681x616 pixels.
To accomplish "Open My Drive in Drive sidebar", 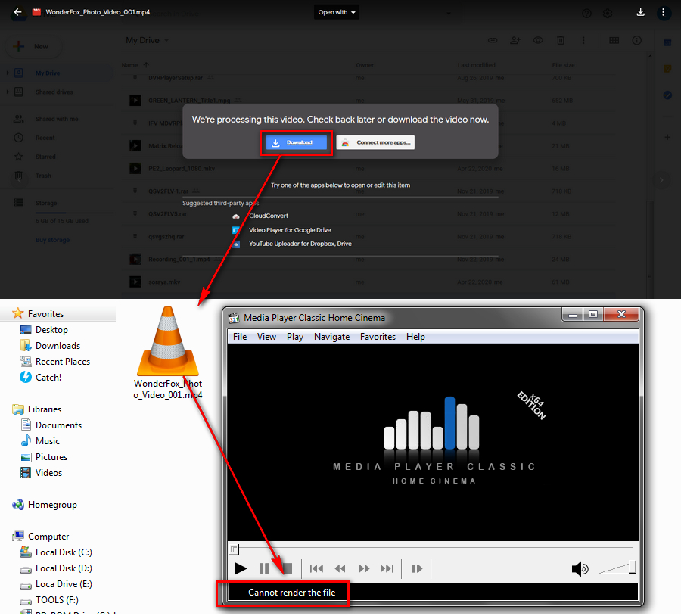I will (48, 73).
